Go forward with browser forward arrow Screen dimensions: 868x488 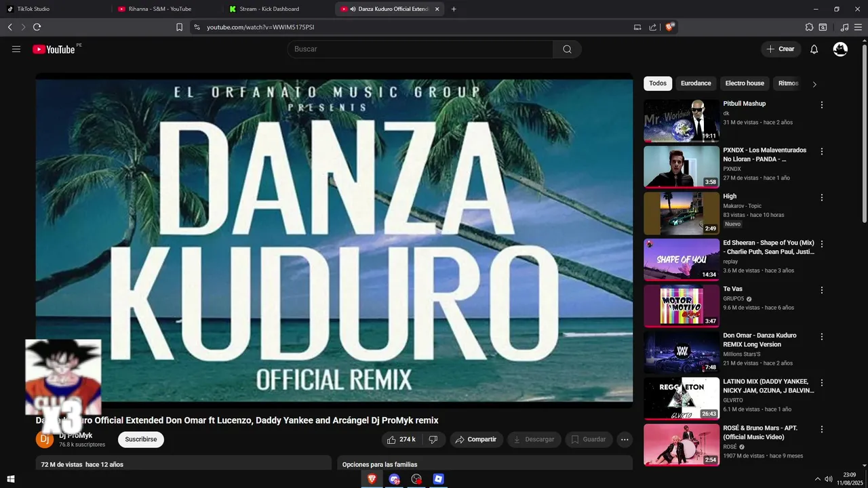coord(23,27)
